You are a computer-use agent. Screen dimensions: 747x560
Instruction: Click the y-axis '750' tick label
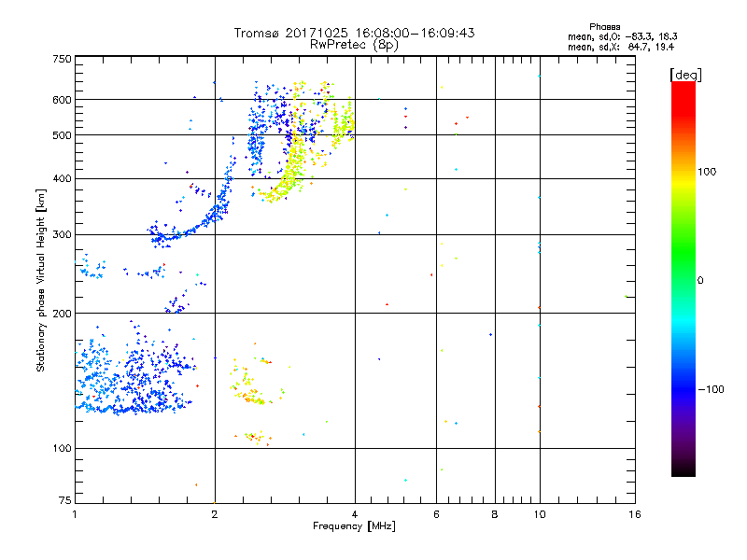coord(62,59)
